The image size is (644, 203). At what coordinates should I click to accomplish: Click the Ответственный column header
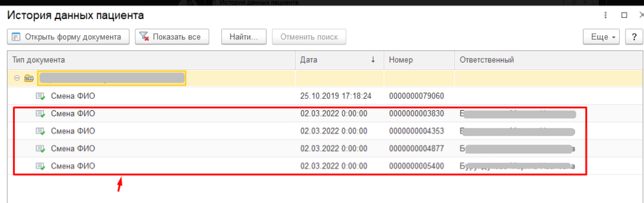tap(544, 60)
